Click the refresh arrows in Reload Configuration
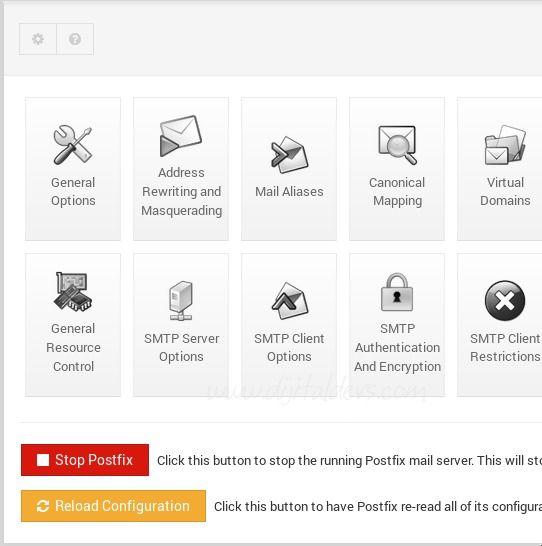The width and height of the screenshot is (542, 546). [x=43, y=506]
